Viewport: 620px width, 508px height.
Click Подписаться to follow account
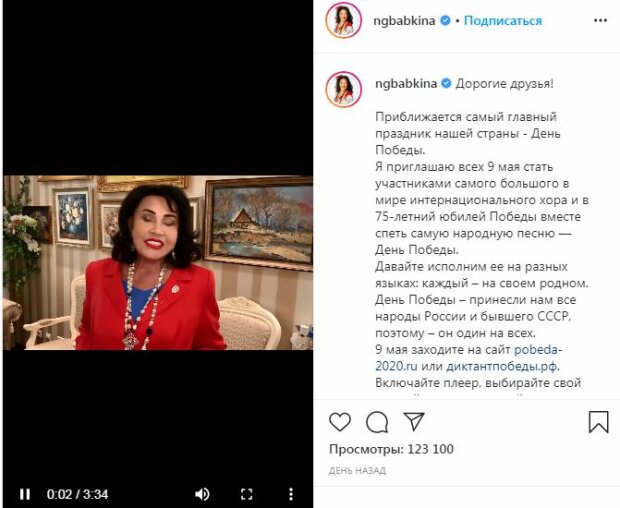click(x=503, y=21)
